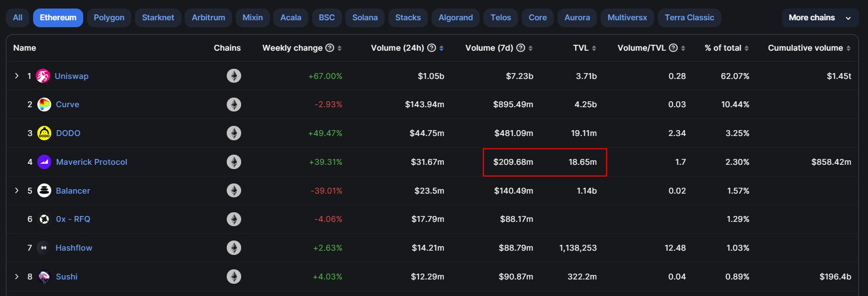Sort by Volume/TVL using sort arrows
This screenshot has width=868, height=296.
pos(683,48)
